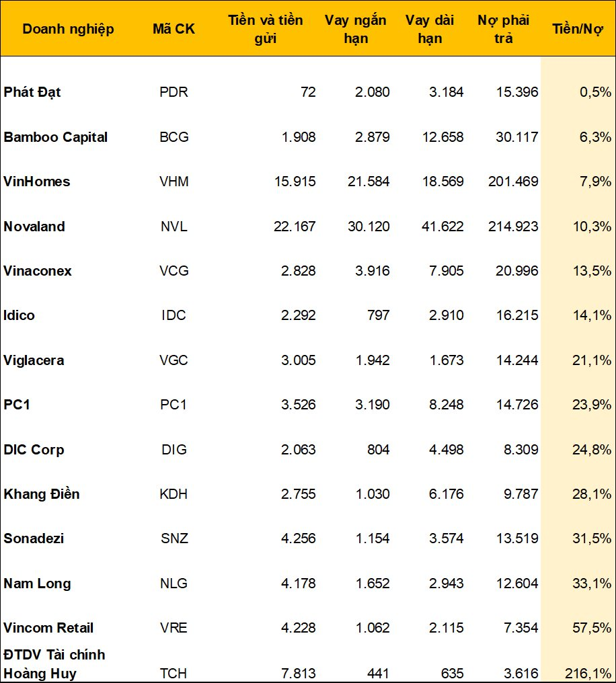
Task: Click Vinaconex liabilities 20.996
Action: point(516,271)
